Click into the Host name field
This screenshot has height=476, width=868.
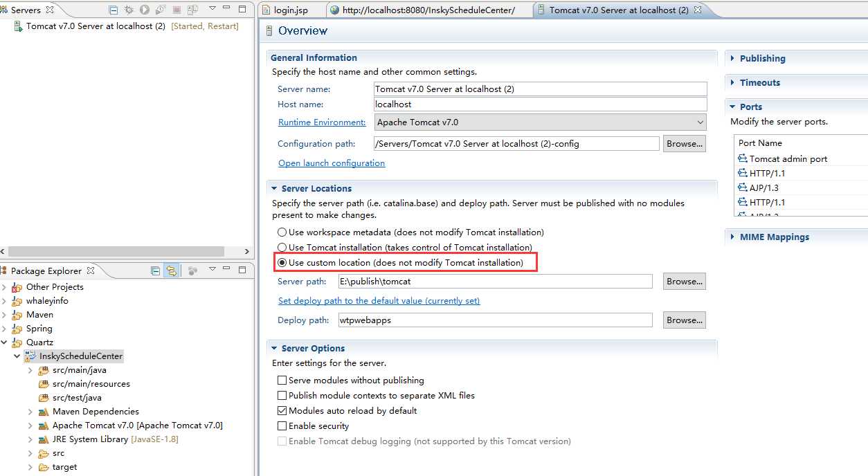pos(540,104)
